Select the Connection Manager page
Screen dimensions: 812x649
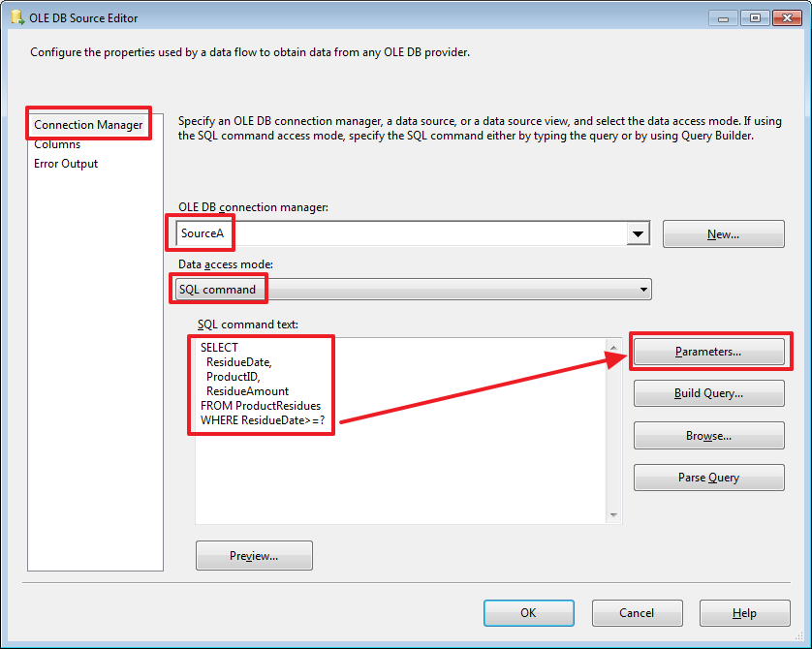tap(88, 124)
